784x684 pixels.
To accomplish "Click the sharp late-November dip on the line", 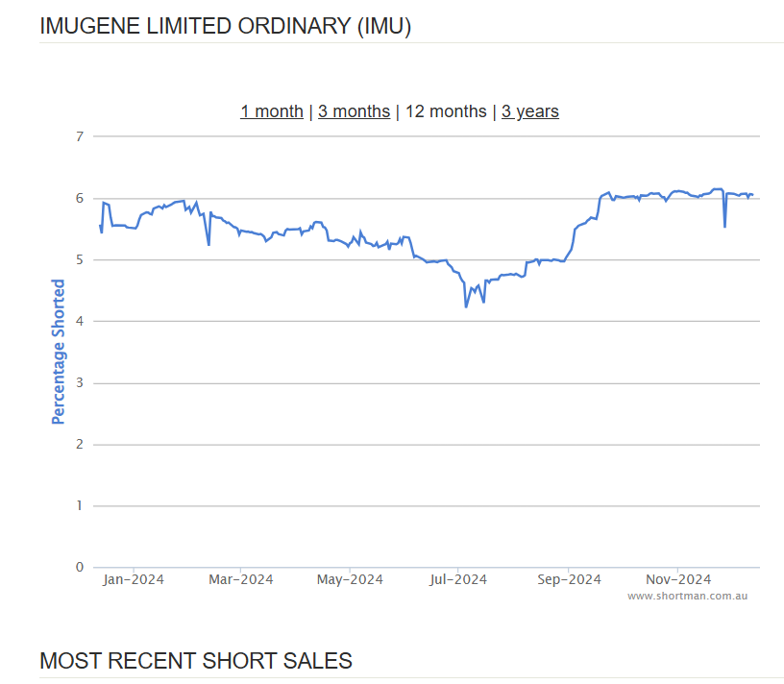I will click(725, 227).
